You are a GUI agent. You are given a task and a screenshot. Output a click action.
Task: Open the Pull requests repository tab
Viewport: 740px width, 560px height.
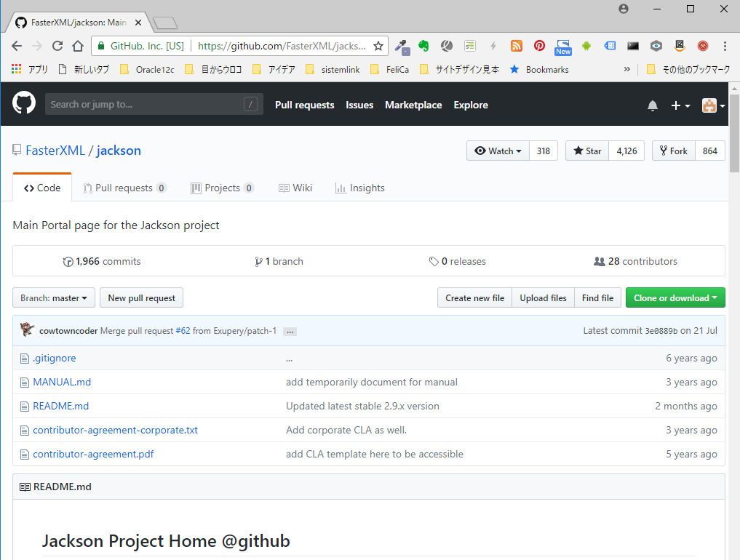click(x=124, y=188)
